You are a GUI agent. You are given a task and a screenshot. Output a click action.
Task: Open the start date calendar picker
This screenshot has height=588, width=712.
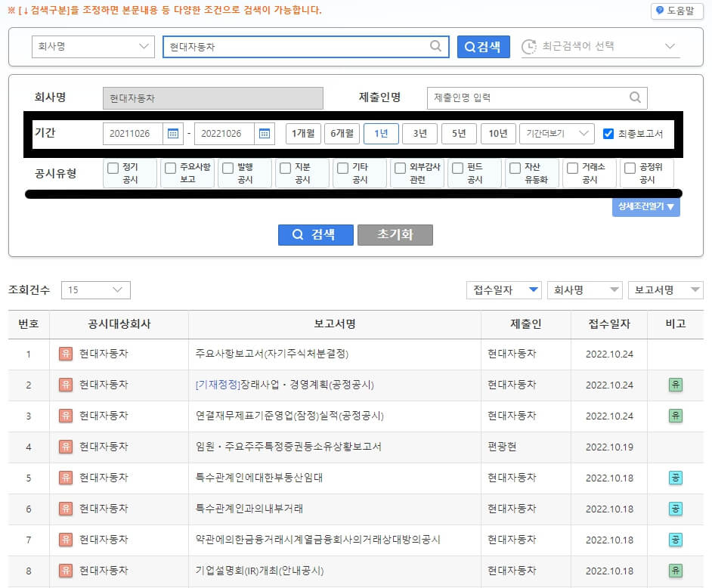173,134
